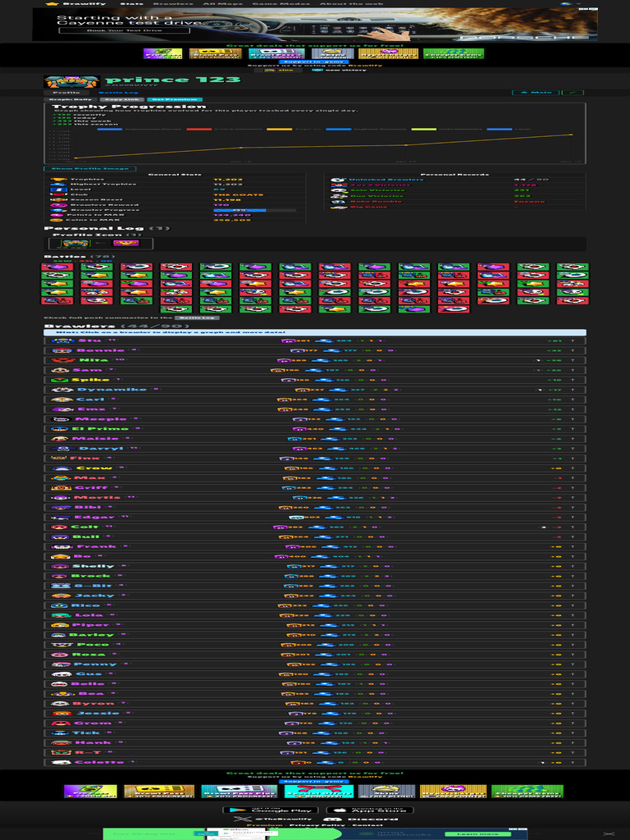Click the Club shield icon
Screen dimensions: 630x840
click(58, 194)
